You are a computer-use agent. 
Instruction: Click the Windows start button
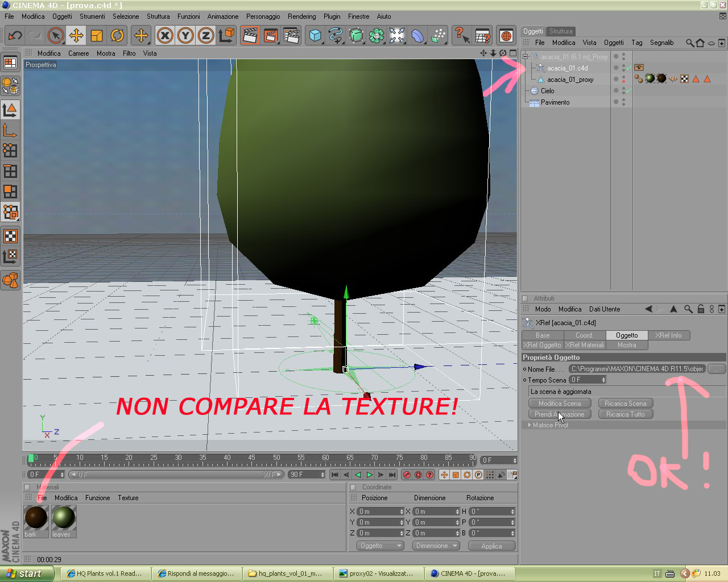pos(27,573)
